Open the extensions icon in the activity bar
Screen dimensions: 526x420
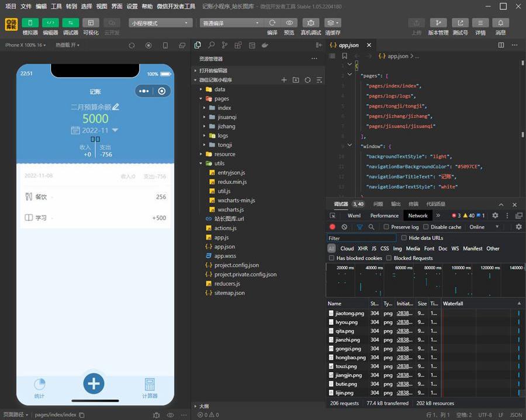point(238,45)
